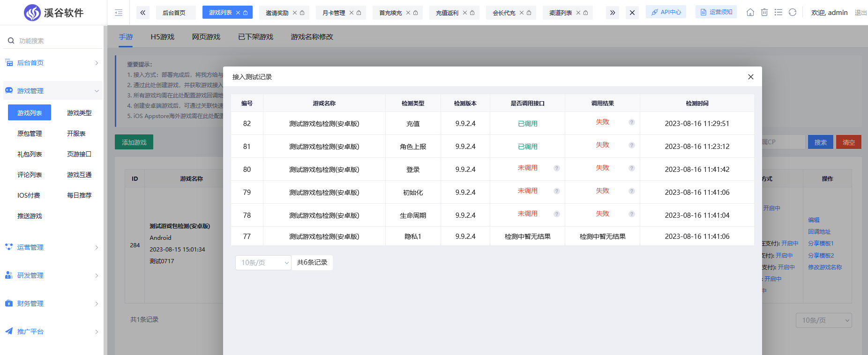
Task: Click help icon beside 未调用 in row 78
Action: pos(557,214)
